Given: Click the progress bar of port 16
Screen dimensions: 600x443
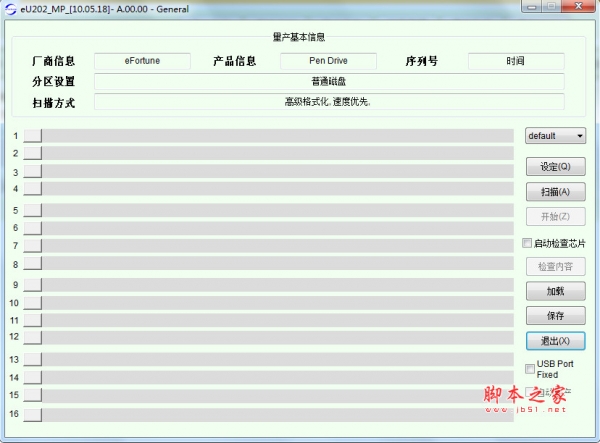Looking at the screenshot, I should [278, 415].
